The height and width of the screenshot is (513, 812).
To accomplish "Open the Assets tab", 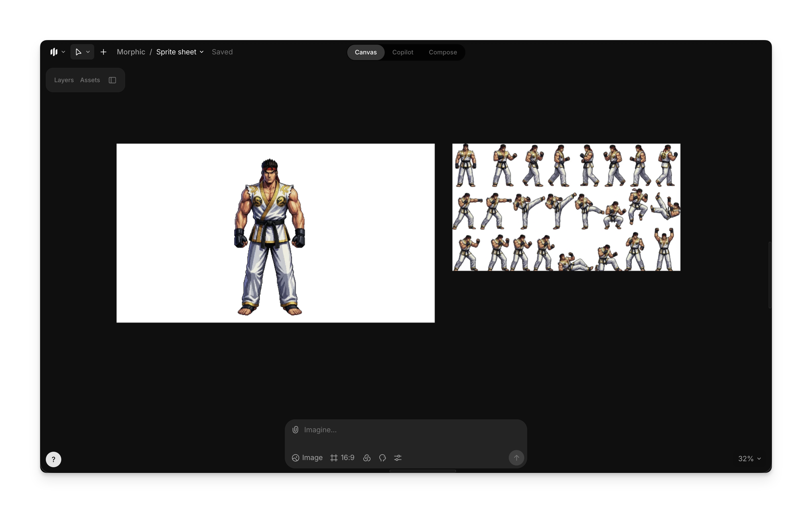I will click(90, 80).
